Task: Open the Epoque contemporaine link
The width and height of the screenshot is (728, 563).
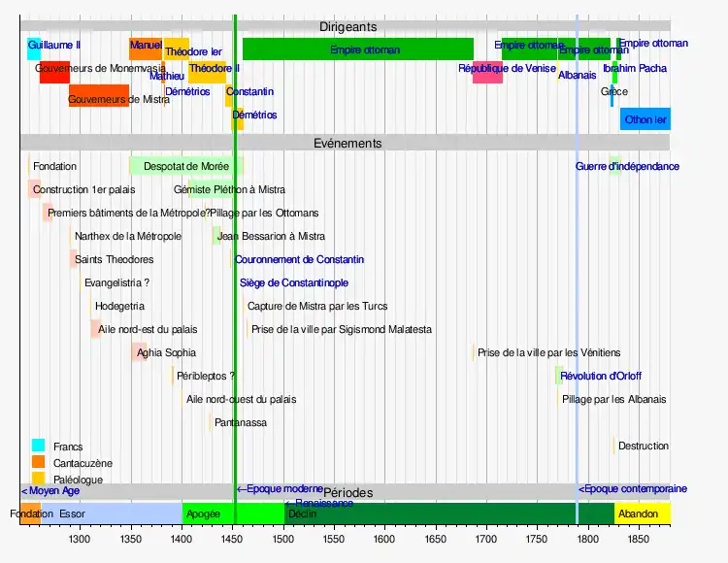Action: pos(632,489)
